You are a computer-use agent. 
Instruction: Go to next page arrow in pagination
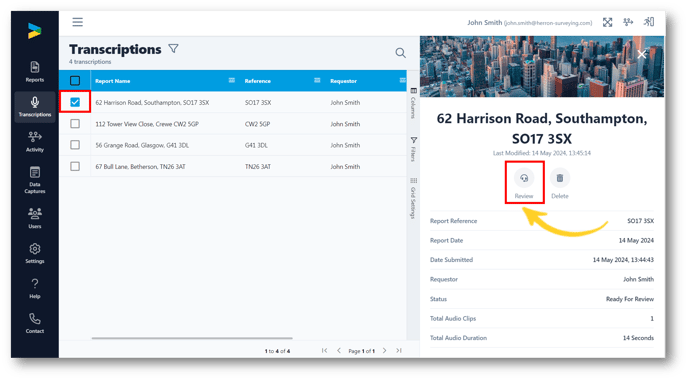point(384,351)
